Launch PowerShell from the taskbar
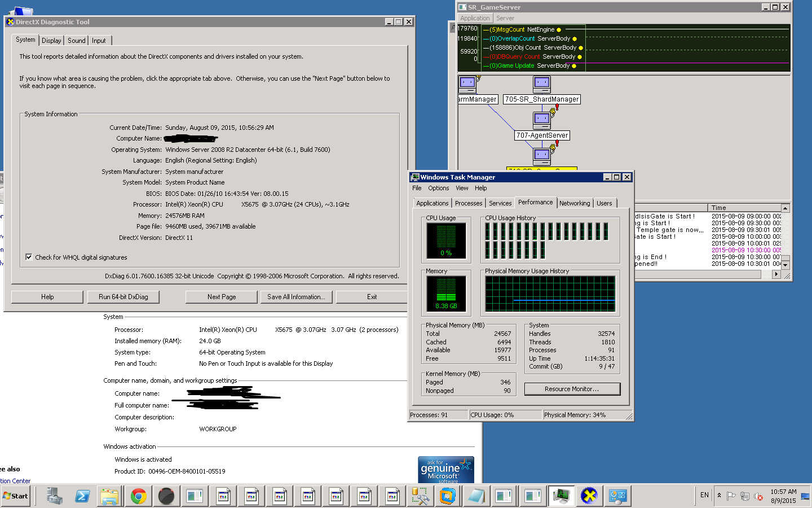The image size is (812, 508). coord(82,496)
